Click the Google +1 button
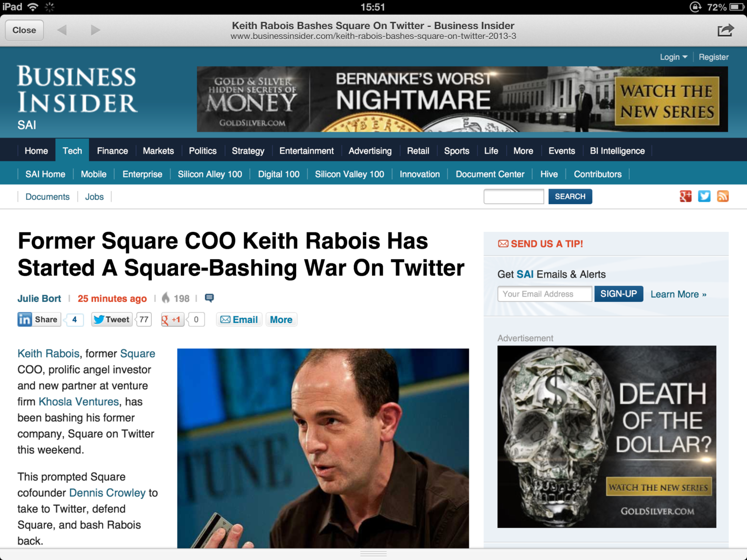Image resolution: width=747 pixels, height=560 pixels. (172, 319)
